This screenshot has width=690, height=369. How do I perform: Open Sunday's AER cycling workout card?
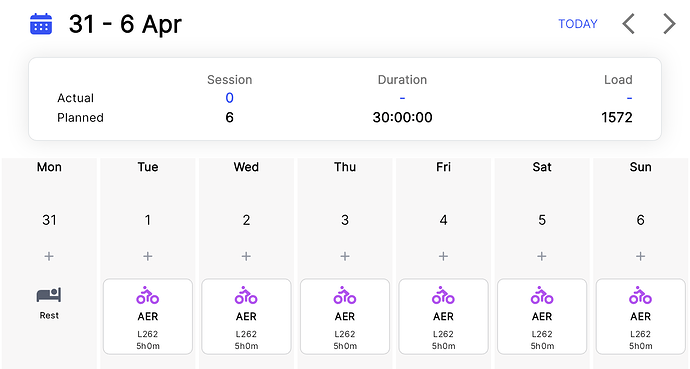tap(641, 316)
